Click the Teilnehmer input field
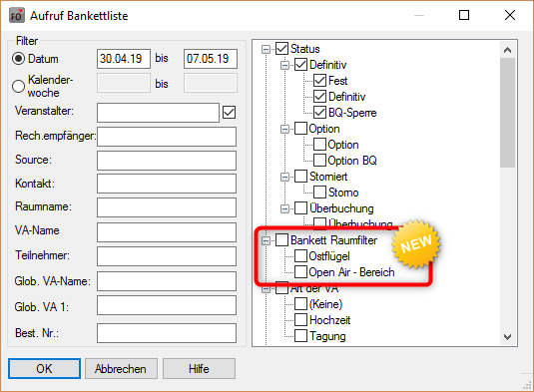Image resolution: width=534 pixels, height=392 pixels. click(x=167, y=256)
